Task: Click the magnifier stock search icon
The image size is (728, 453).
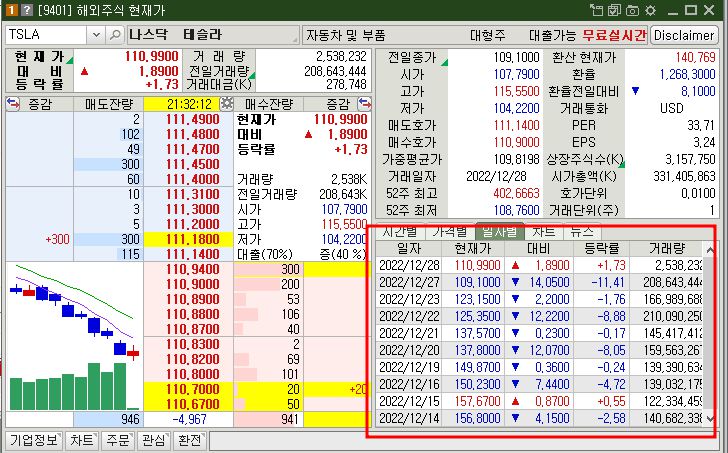Action: pyautogui.click(x=114, y=35)
